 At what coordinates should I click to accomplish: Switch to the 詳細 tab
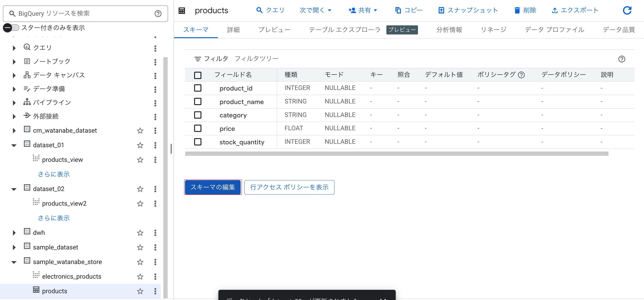click(x=233, y=30)
